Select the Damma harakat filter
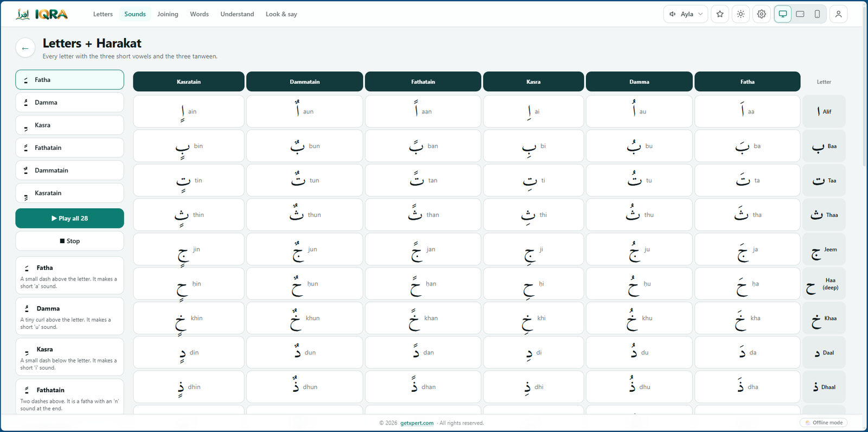 pos(69,103)
